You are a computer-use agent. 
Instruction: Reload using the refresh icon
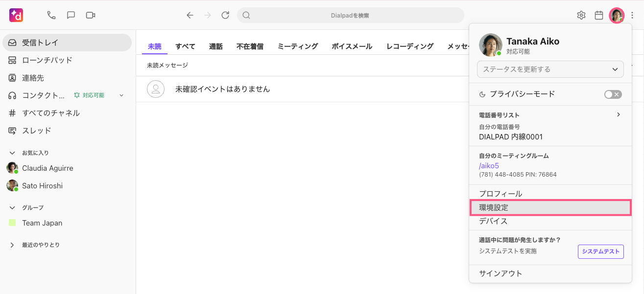(x=225, y=15)
